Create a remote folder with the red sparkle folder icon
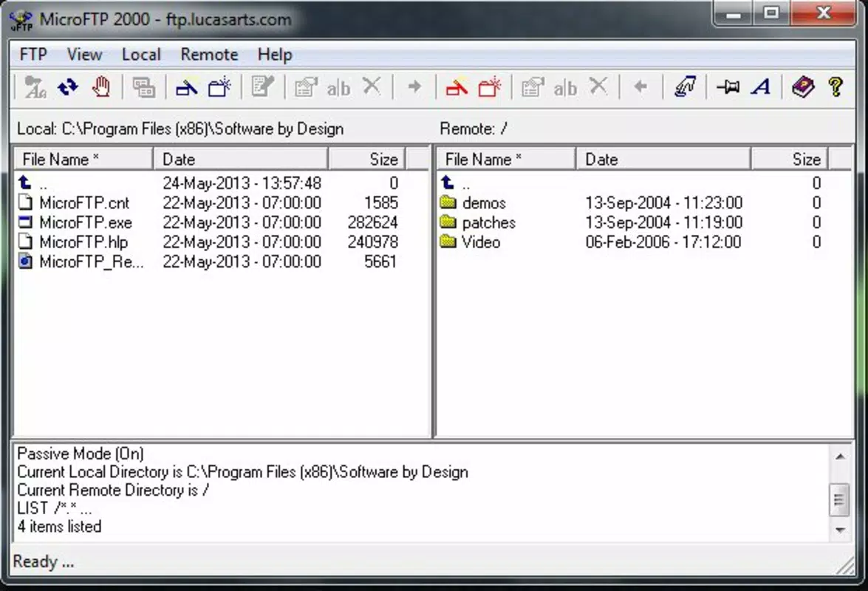This screenshot has height=591, width=868. pyautogui.click(x=489, y=87)
